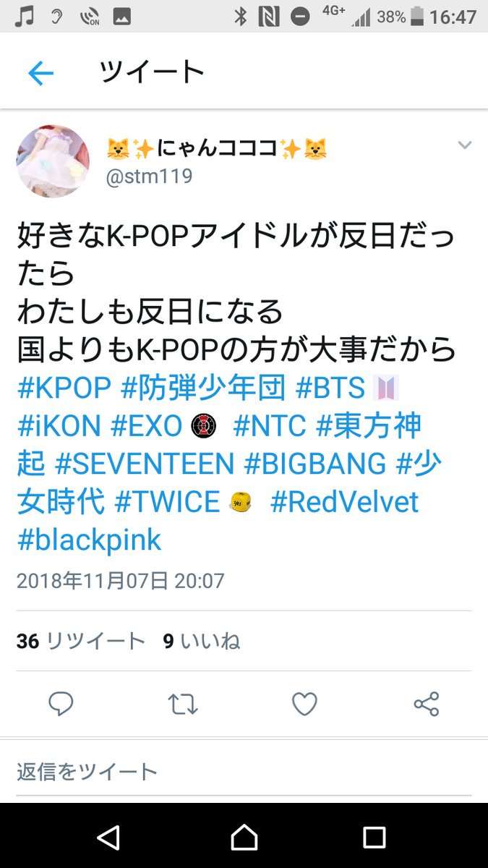View the 36 リツイート list
The height and width of the screenshot is (868, 488).
(x=81, y=641)
